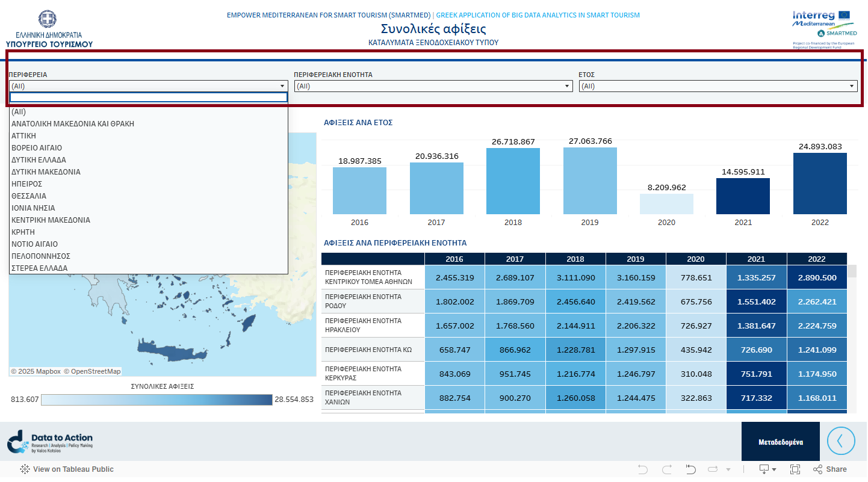Click the circular back arrow button

click(x=841, y=441)
